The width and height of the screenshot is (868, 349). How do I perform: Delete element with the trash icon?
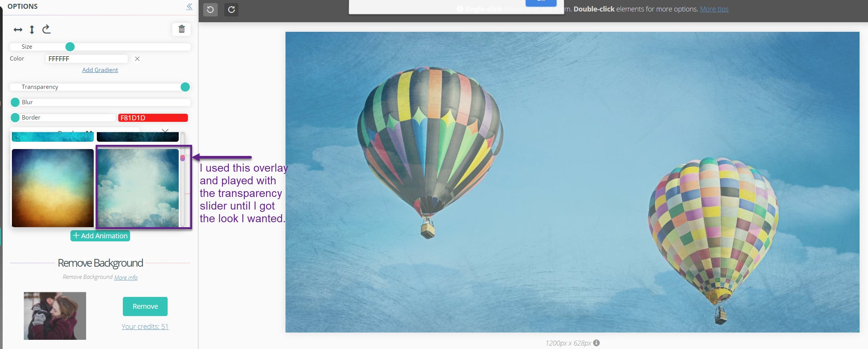point(181,29)
